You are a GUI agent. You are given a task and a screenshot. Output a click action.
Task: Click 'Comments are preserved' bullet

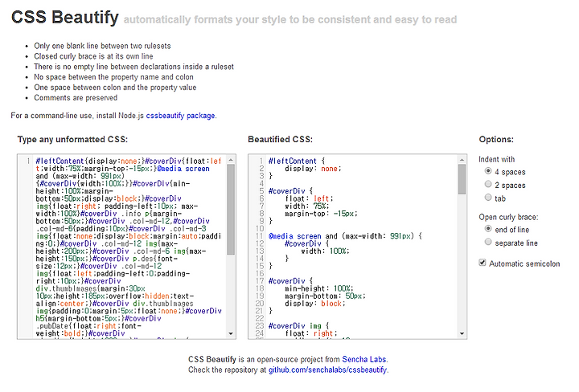coord(76,98)
